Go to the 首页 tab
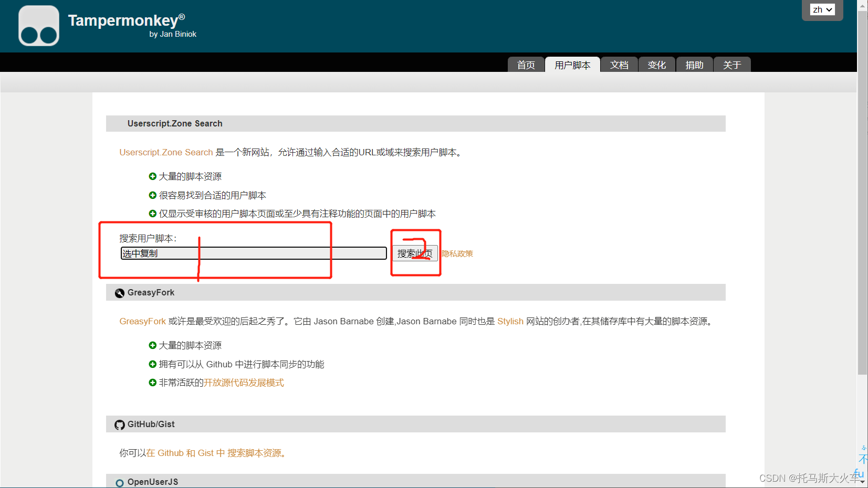Image resolution: width=868 pixels, height=488 pixels. [x=526, y=65]
